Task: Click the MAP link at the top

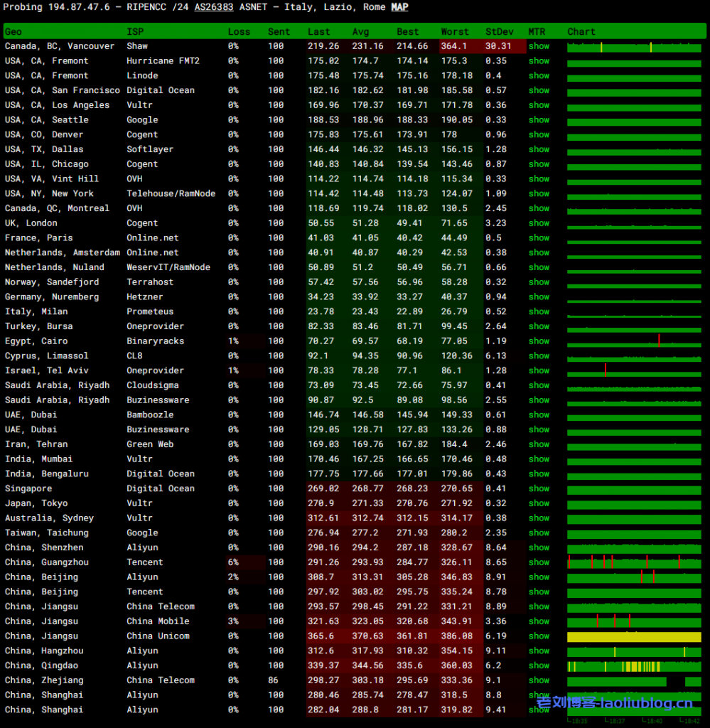Action: [x=399, y=7]
